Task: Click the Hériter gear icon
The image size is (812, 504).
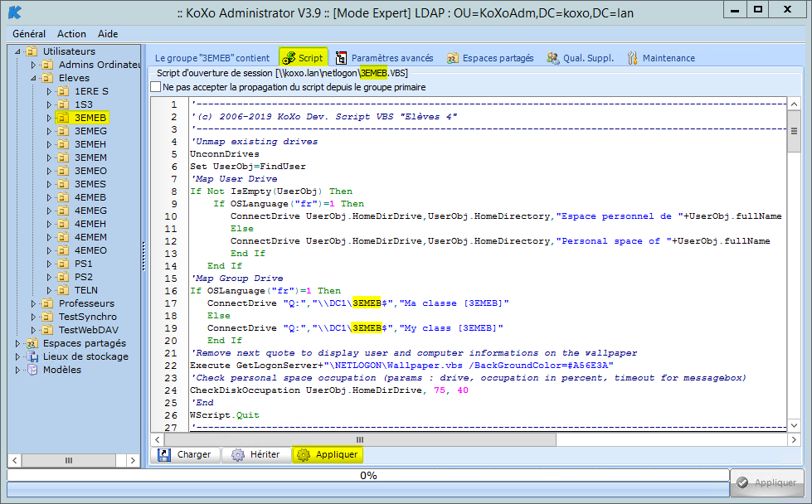Action: [x=238, y=455]
